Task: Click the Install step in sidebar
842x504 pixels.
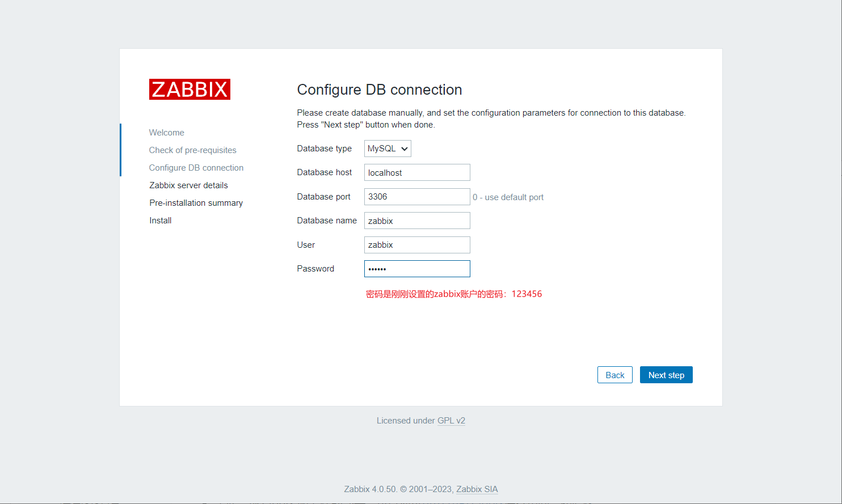Action: (160, 221)
